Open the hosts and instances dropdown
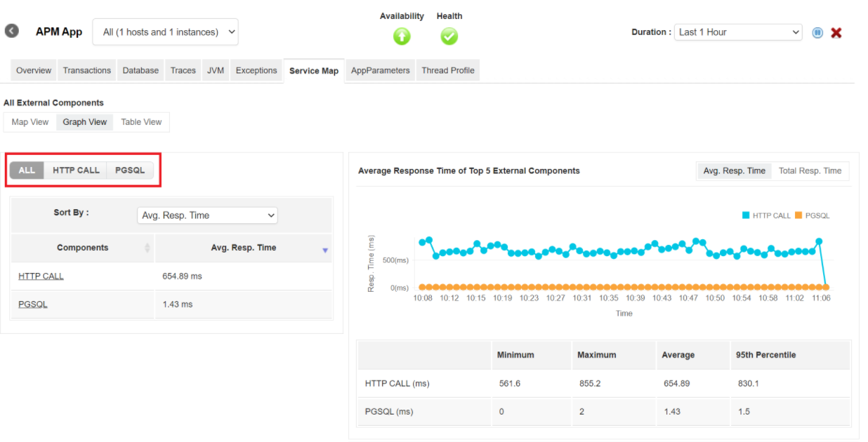Screen dimensions: 868x442 pyautogui.click(x=166, y=32)
